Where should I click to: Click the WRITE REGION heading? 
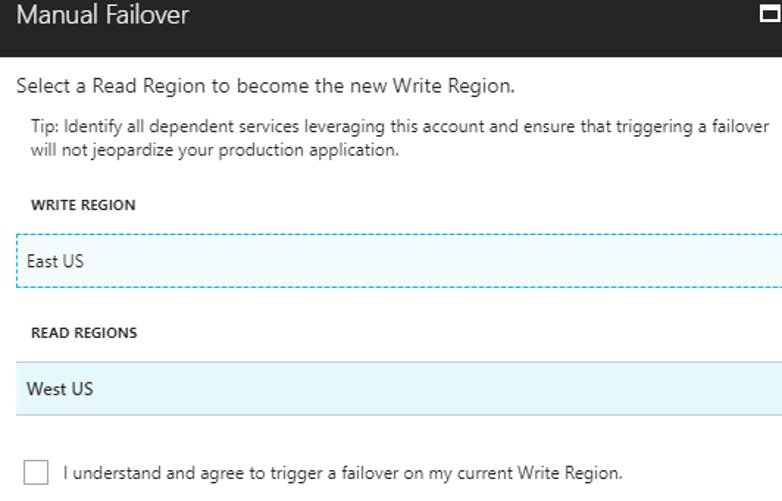tap(83, 205)
